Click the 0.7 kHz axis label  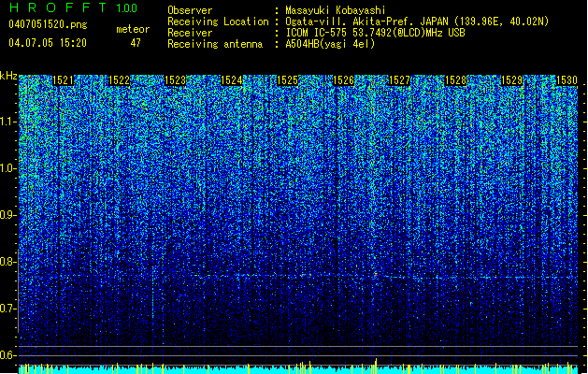[8, 309]
